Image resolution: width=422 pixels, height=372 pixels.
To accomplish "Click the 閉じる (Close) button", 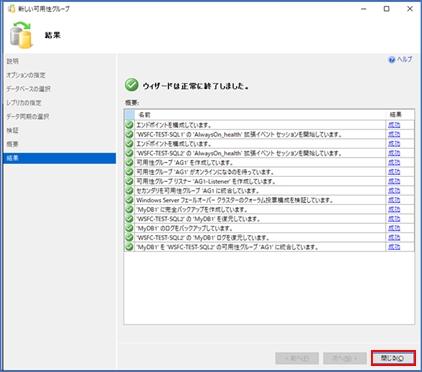I will pos(393,358).
